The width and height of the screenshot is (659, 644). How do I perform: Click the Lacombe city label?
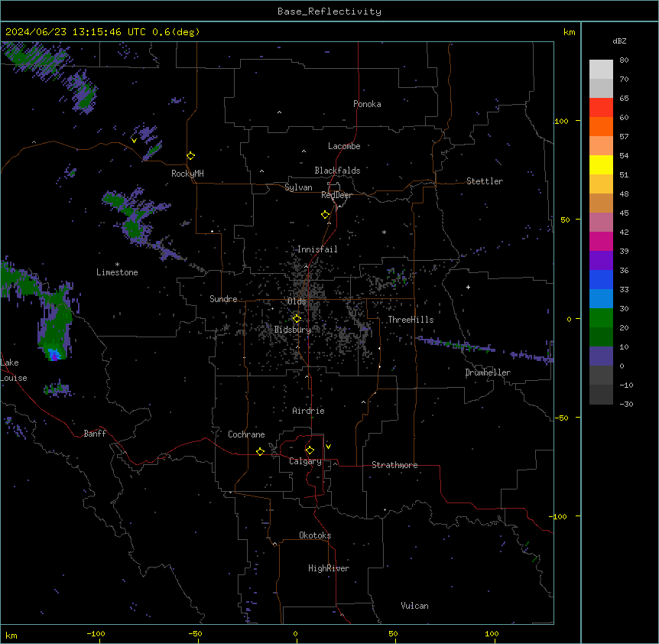[344, 146]
